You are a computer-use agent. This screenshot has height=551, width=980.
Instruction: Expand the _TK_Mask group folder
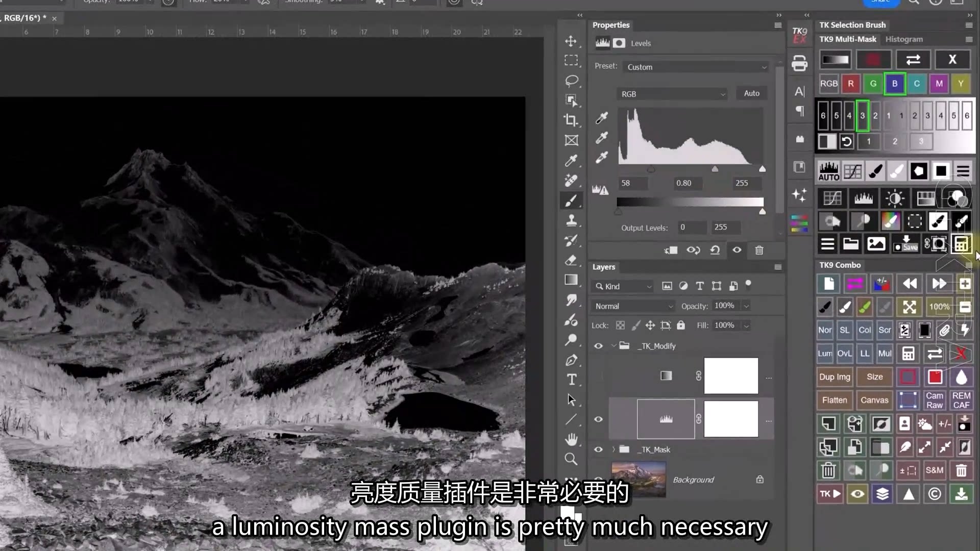click(614, 449)
